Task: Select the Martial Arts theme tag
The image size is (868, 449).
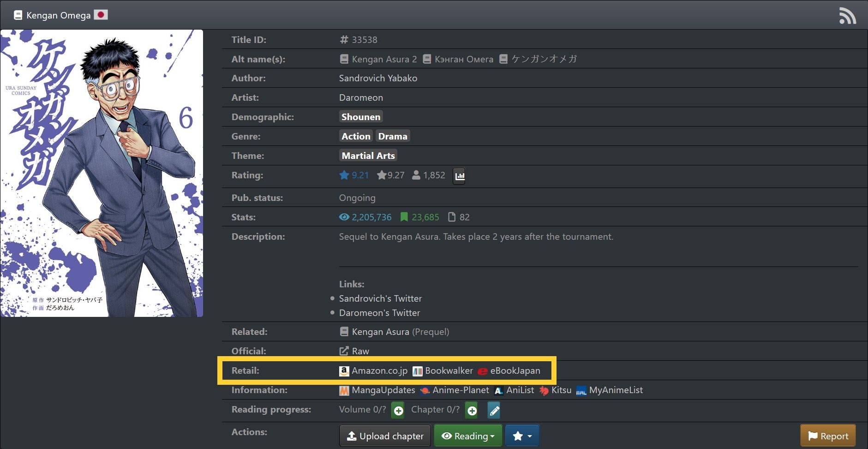Action: pos(368,156)
